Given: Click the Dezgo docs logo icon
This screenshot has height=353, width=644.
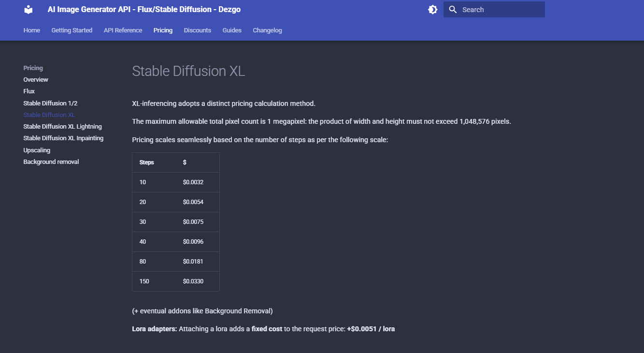Looking at the screenshot, I should pos(29,10).
